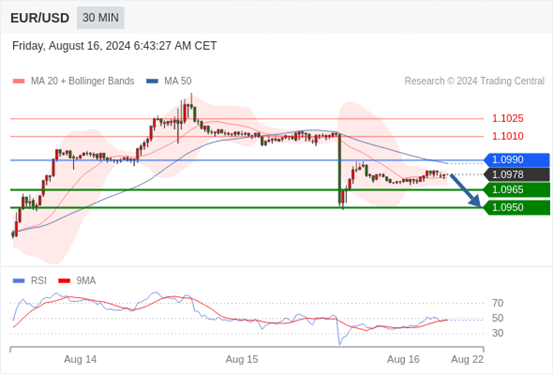Click the Aug 16 date axis label
Viewport: 553px width, 375px height.
[403, 359]
